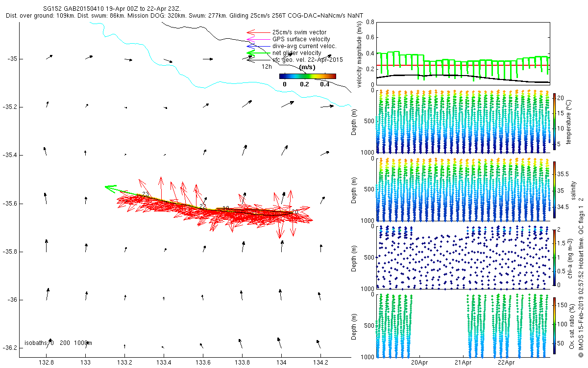
Task: Click the '20Apr' date tick label
Action: (x=420, y=363)
